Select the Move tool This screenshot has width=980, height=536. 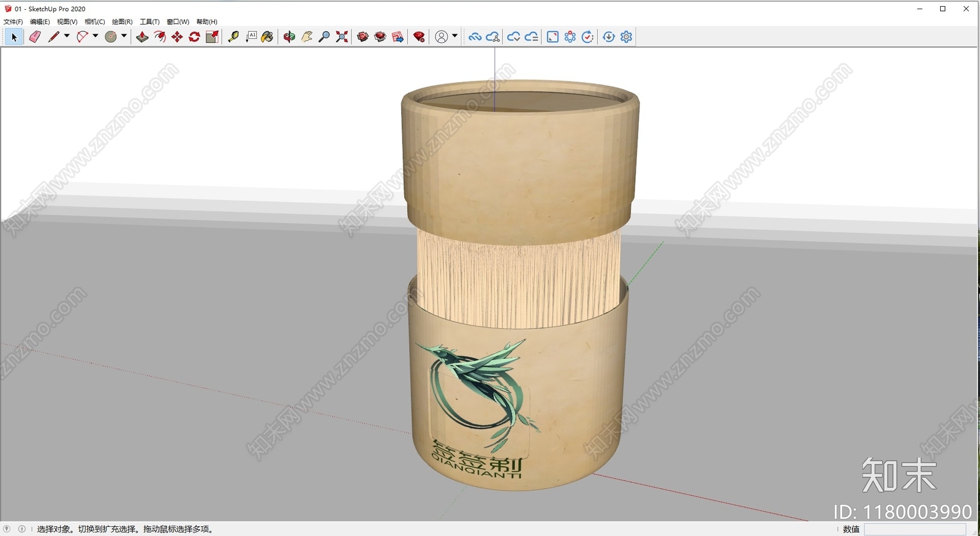point(177,37)
